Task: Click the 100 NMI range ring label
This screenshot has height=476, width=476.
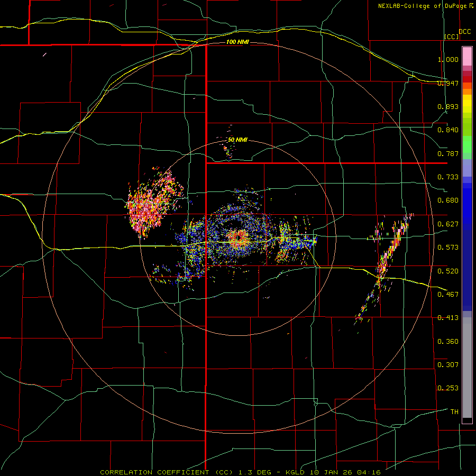Action: pos(237,42)
